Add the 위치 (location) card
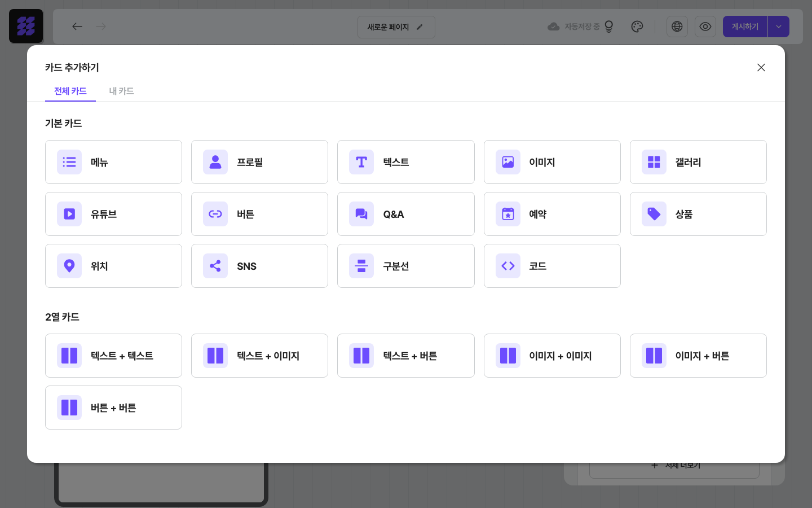This screenshot has width=812, height=508. click(113, 266)
